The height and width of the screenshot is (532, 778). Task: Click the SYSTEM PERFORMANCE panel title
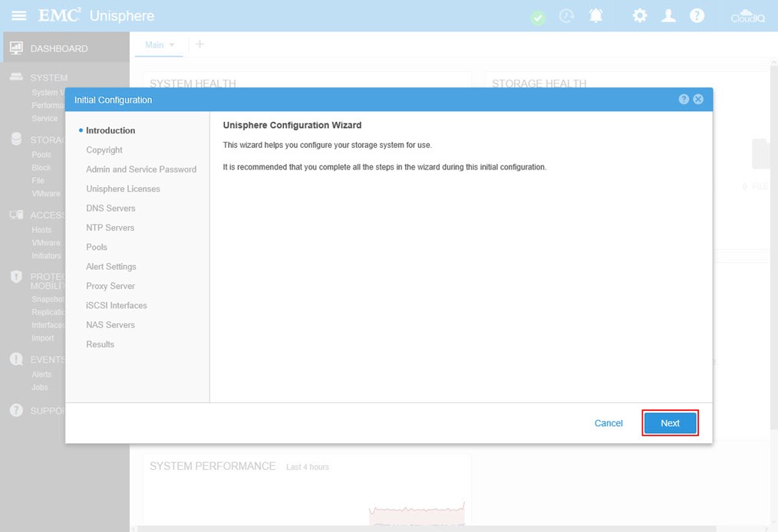pyautogui.click(x=213, y=466)
